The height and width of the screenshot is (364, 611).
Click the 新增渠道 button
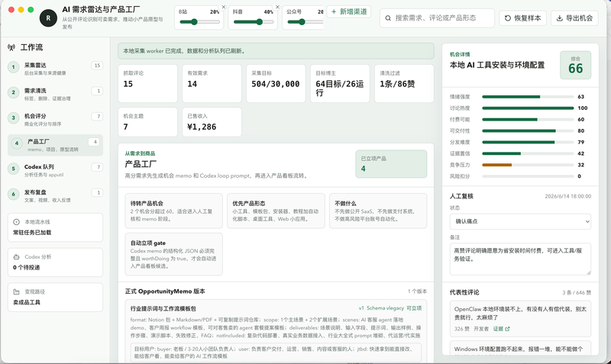pos(349,11)
